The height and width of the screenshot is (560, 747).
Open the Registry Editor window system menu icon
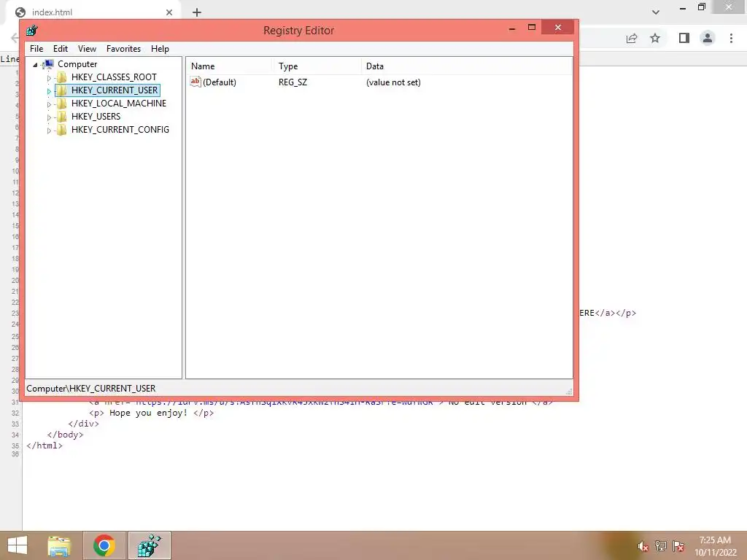pyautogui.click(x=32, y=31)
